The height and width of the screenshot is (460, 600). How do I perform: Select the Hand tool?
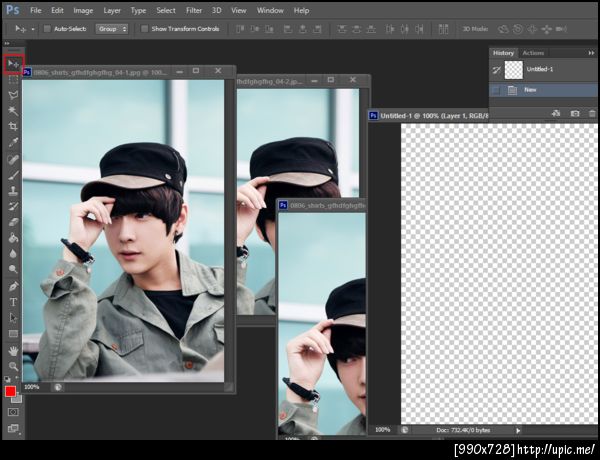tap(13, 351)
